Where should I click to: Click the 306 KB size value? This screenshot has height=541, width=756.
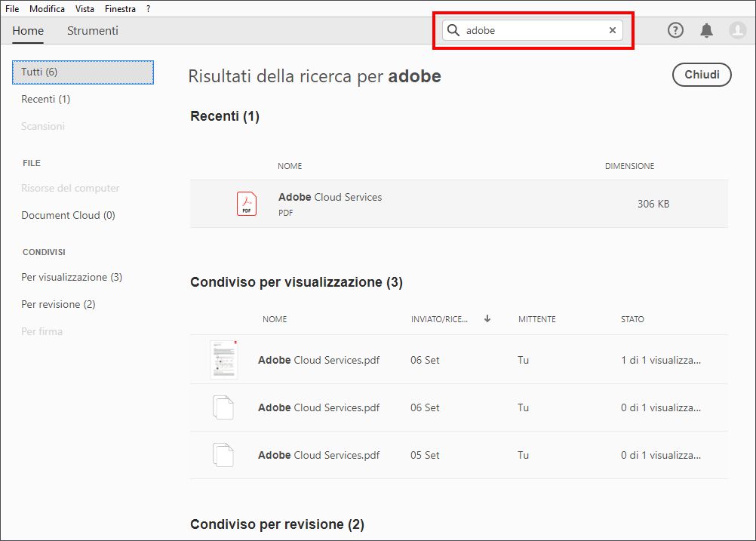(x=653, y=204)
